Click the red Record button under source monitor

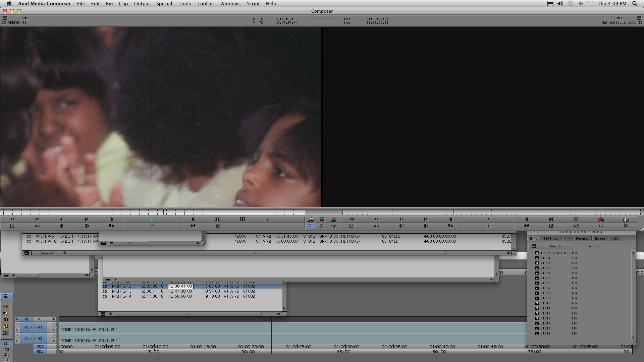pos(267,219)
